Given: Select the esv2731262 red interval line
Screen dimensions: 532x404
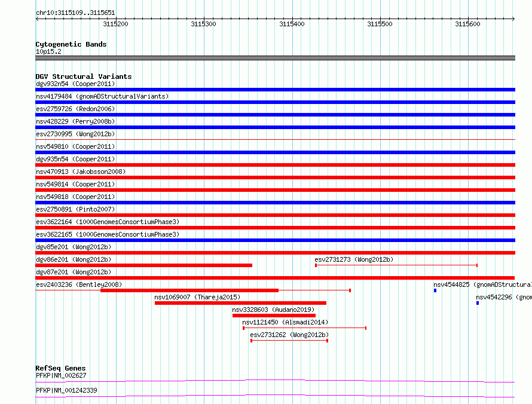Looking at the screenshot, I should click(x=289, y=341).
